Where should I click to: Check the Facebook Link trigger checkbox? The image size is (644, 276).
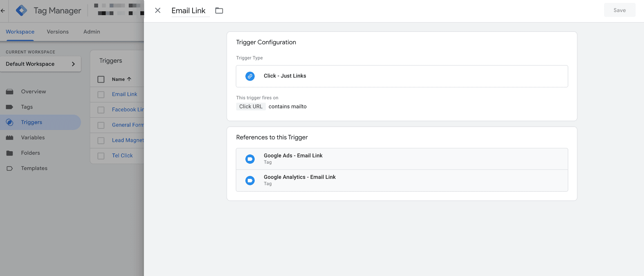101,110
